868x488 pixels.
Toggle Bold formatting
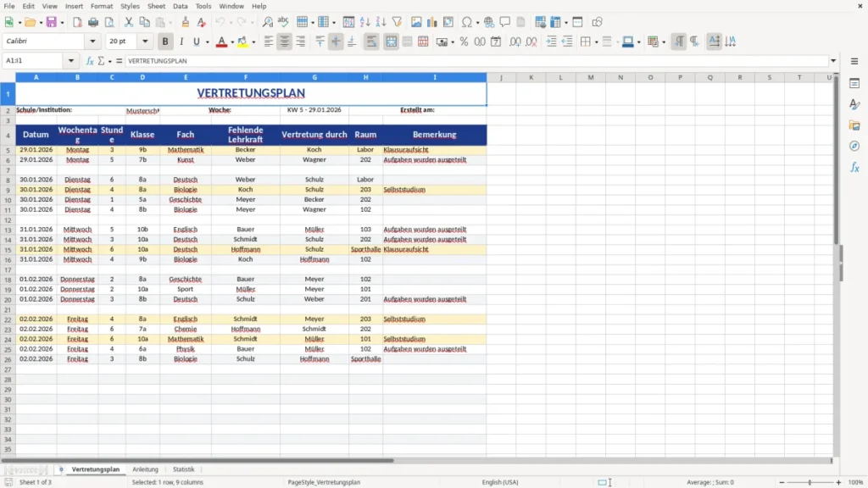click(165, 42)
